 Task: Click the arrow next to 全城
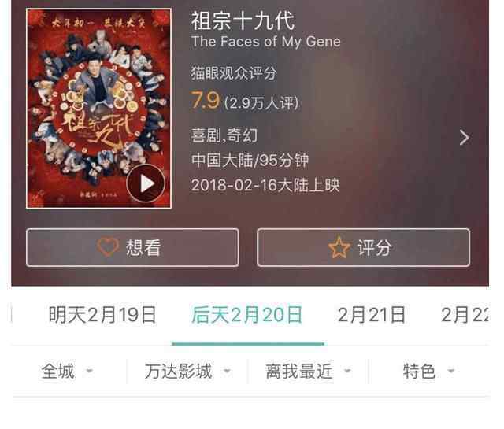89,371
